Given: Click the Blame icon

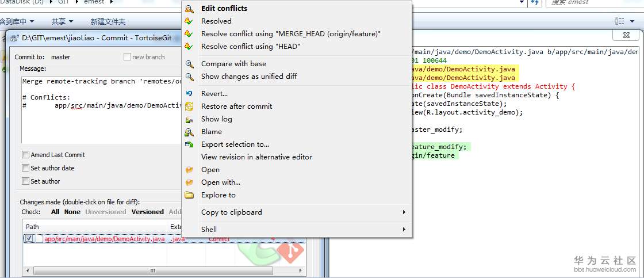Looking at the screenshot, I should pos(189,132).
